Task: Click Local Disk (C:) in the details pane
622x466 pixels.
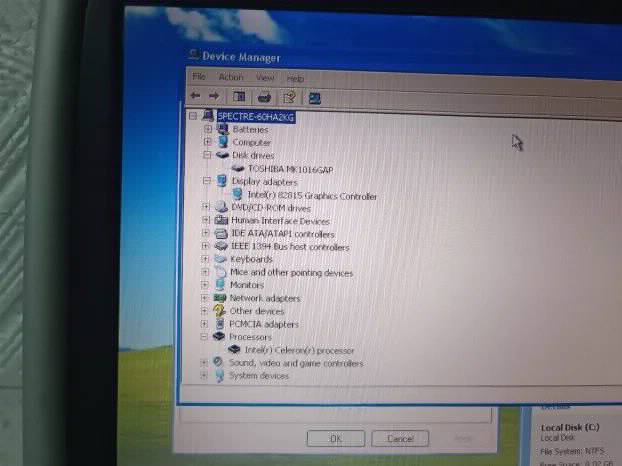Action: (x=570, y=427)
